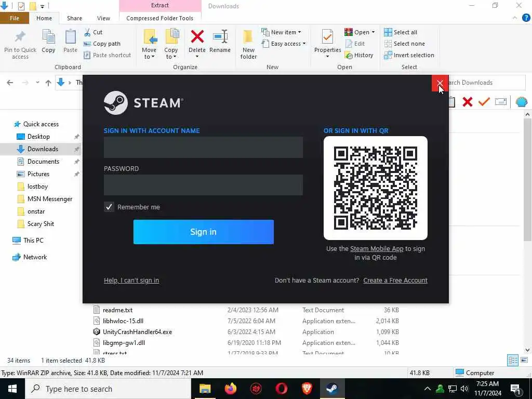The image size is (532, 399).
Task: Open the Windows Start menu
Action: [12, 389]
